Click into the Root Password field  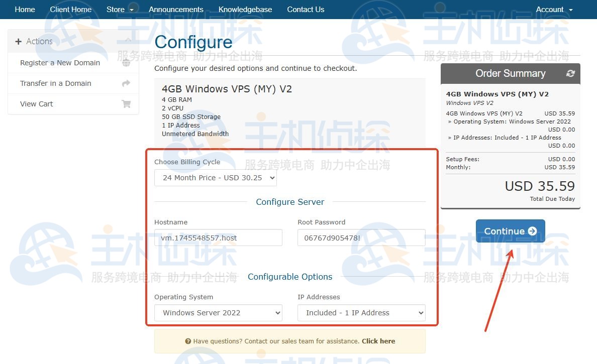361,238
